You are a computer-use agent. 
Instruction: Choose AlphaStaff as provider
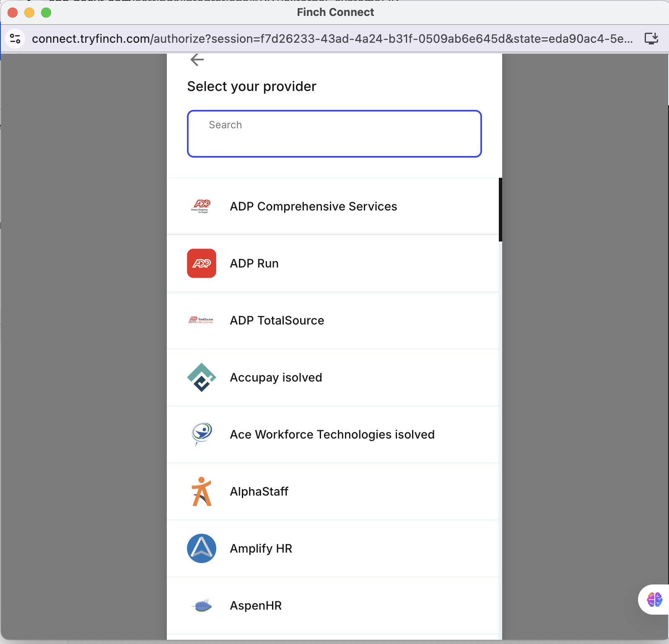(x=259, y=491)
